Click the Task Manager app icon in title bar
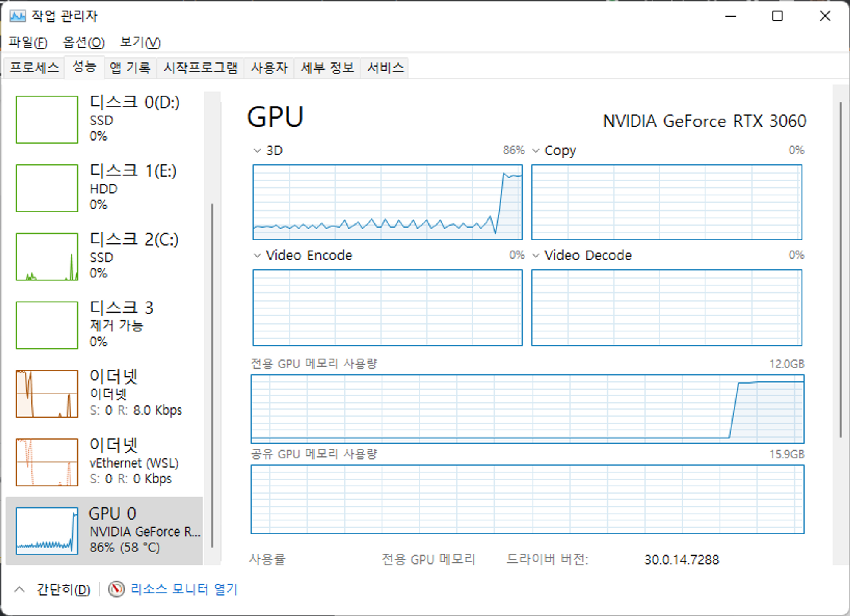This screenshot has width=850, height=616. point(17,16)
